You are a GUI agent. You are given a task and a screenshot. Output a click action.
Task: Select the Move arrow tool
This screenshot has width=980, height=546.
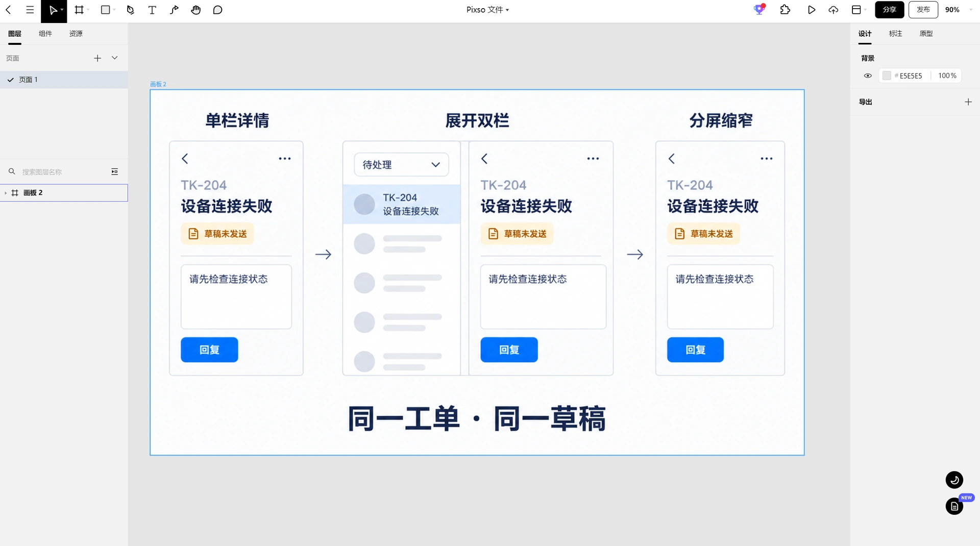coord(53,10)
